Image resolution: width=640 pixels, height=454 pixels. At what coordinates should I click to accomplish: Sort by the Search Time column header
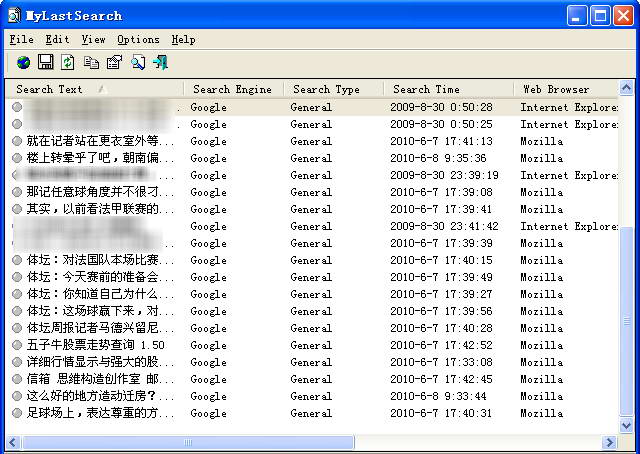tap(449, 89)
